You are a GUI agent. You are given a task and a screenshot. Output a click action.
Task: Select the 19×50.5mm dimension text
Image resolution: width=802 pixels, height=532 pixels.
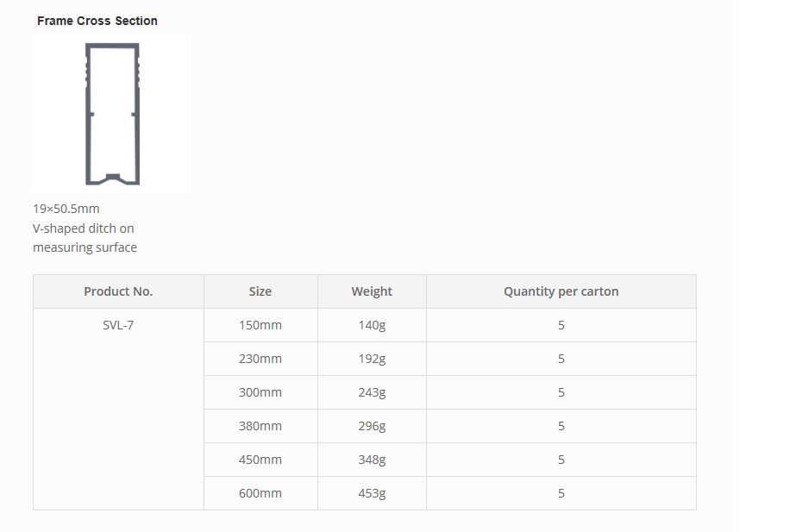(x=66, y=209)
